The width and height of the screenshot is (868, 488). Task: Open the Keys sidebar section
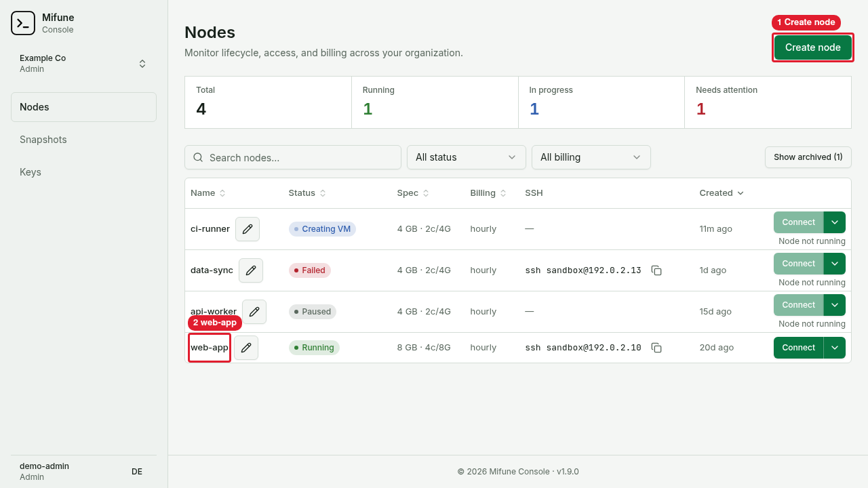click(x=83, y=172)
